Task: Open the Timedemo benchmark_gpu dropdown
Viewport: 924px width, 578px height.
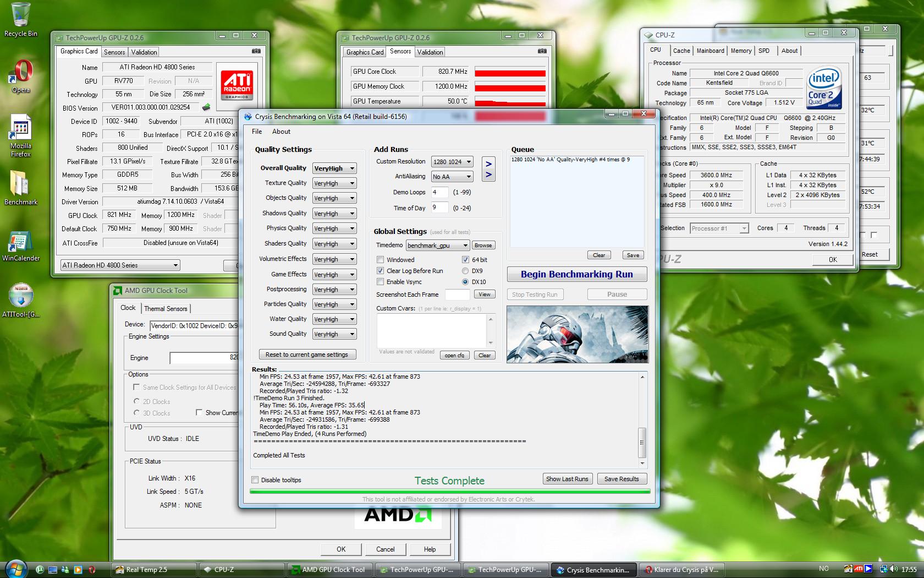Action: point(438,246)
